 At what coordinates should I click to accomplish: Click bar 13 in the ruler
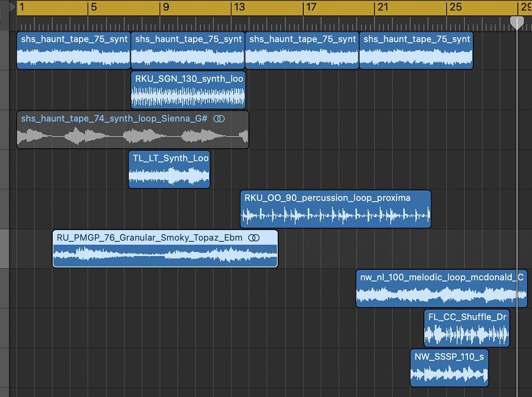click(x=239, y=7)
